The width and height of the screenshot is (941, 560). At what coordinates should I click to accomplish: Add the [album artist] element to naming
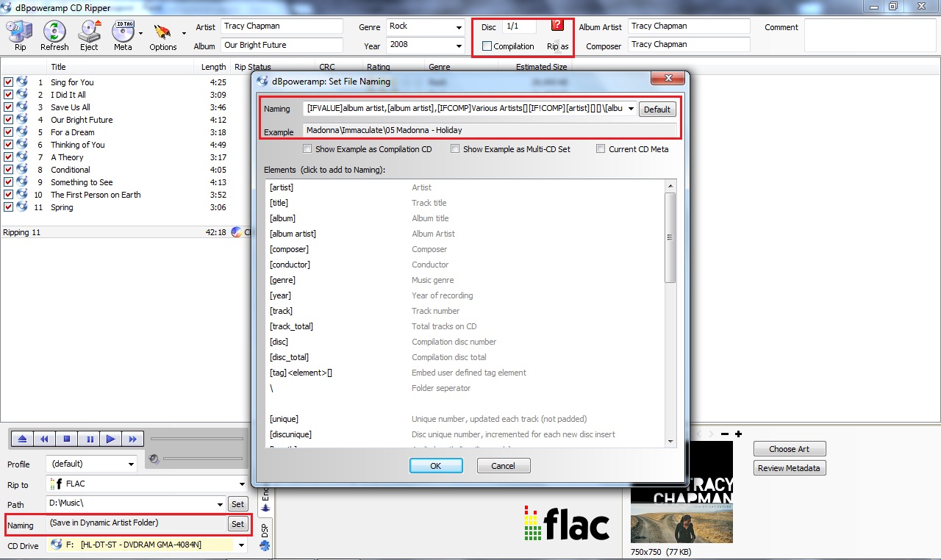(x=293, y=234)
